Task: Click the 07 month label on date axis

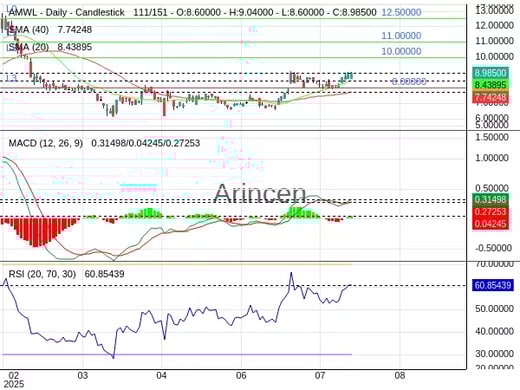Action: [320, 376]
